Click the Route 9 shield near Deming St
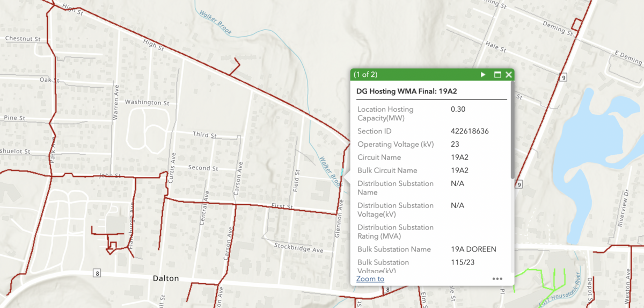Screen dimensions: 644x308 pos(563,77)
